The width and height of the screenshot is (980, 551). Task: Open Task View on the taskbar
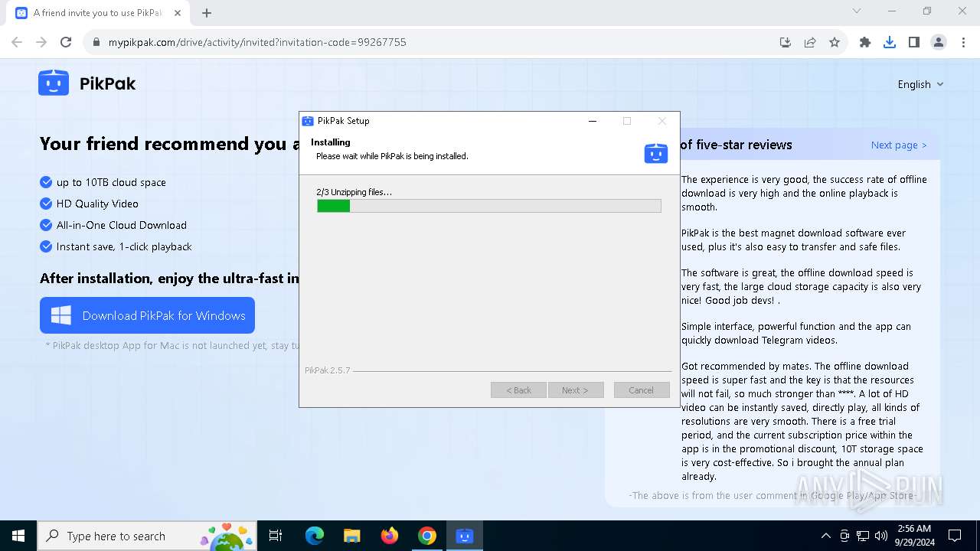point(276,536)
